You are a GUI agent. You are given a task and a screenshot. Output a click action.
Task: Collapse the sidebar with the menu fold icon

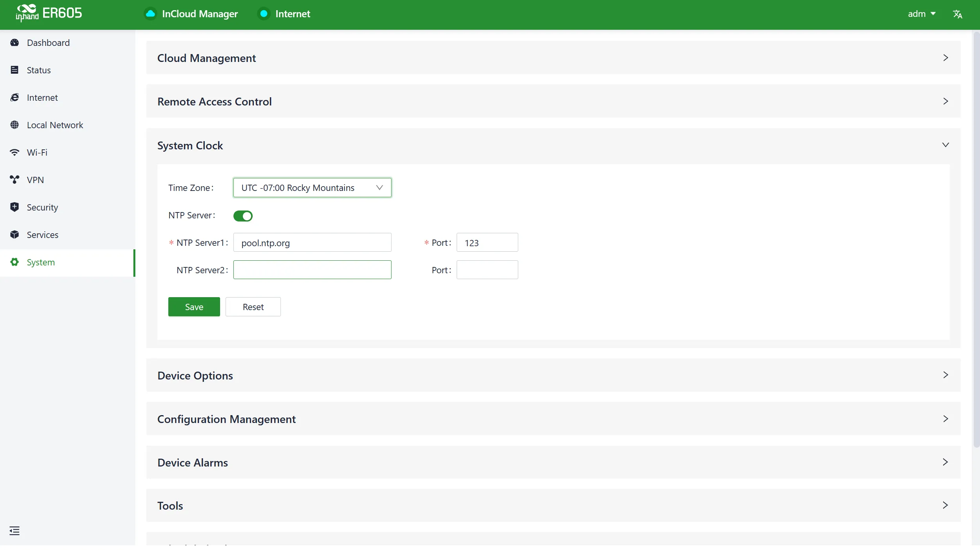coord(15,531)
